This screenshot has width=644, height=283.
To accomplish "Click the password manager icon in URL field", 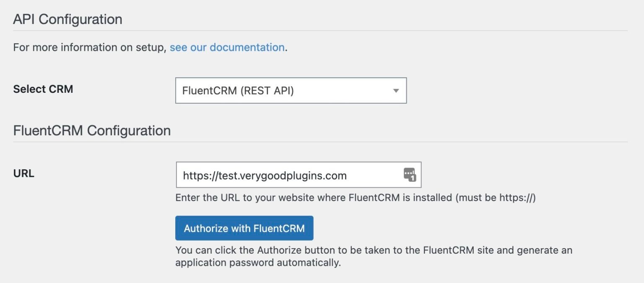I will click(x=410, y=174).
